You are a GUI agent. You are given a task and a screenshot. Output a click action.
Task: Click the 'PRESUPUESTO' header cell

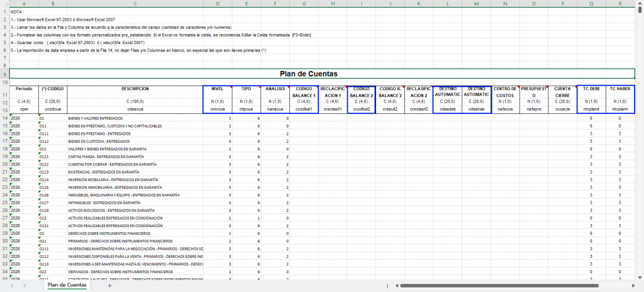[x=534, y=92]
